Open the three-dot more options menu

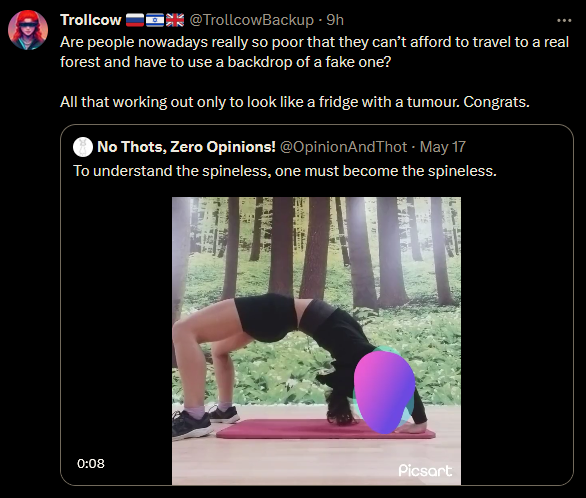coord(564,21)
